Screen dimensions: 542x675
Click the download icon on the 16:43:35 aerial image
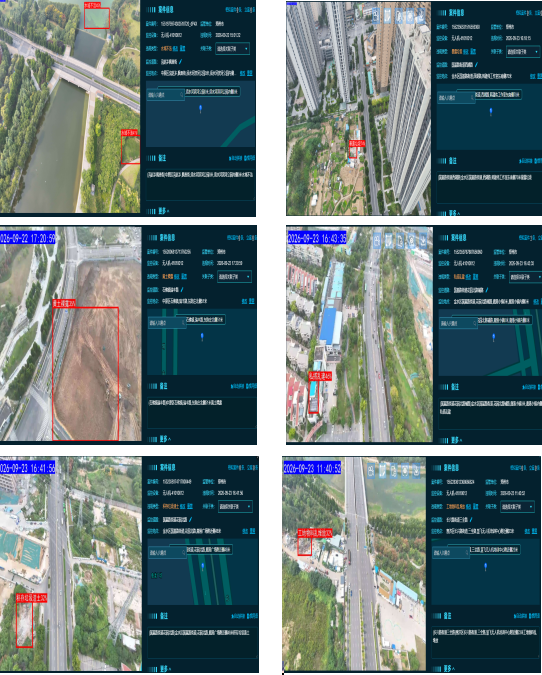(423, 240)
